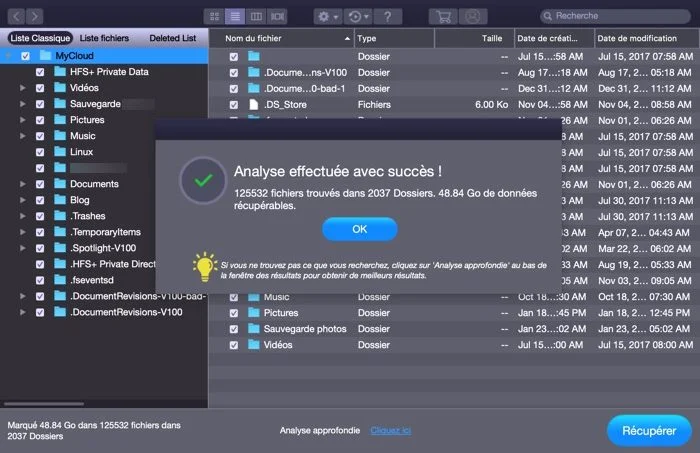Click the .Docume...ns-V100 folder icon
The width and height of the screenshot is (700, 453).
click(254, 72)
